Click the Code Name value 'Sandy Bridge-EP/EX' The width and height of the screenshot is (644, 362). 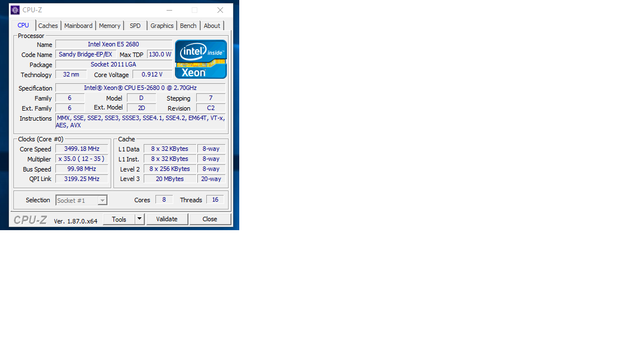tap(86, 55)
